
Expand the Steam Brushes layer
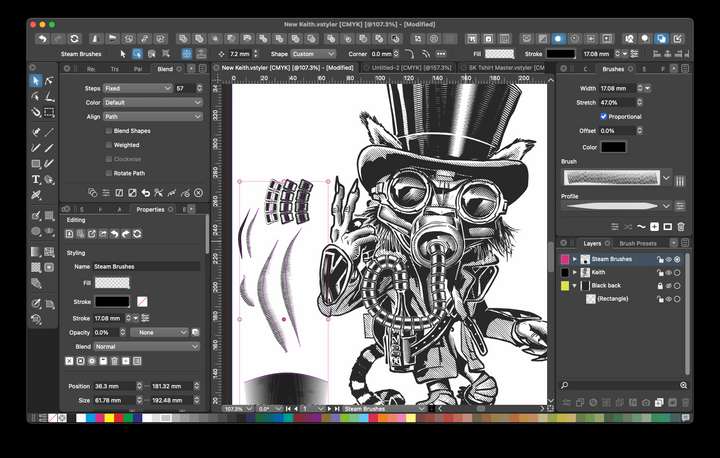(x=574, y=260)
